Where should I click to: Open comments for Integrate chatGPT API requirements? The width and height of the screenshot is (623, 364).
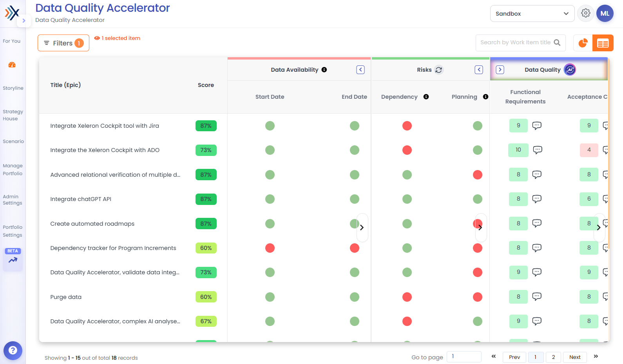click(537, 199)
